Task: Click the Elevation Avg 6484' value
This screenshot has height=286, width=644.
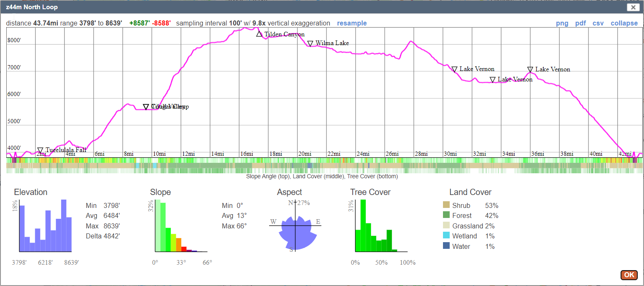Action: [x=112, y=215]
